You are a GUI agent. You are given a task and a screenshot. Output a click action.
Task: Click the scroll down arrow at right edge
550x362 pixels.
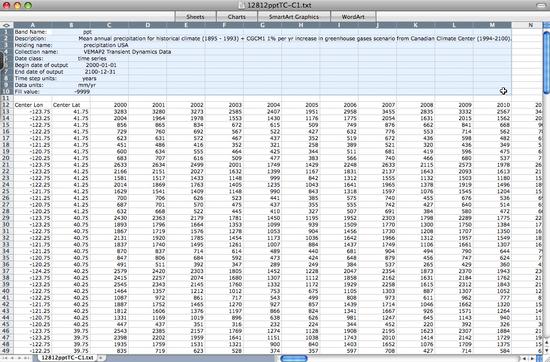coord(546,349)
